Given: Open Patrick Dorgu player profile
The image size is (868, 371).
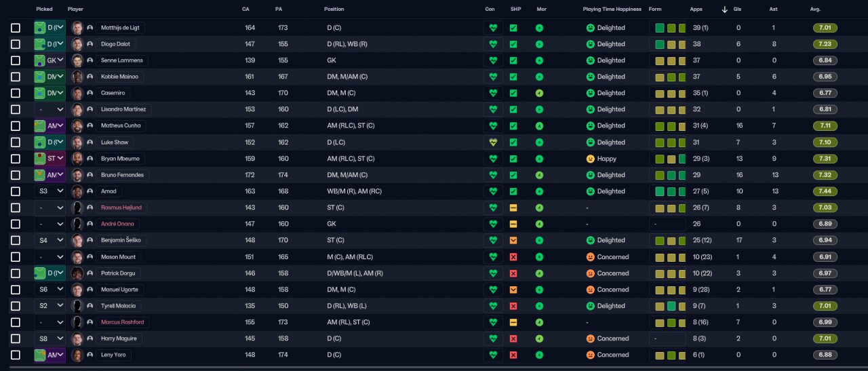Looking at the screenshot, I should pyautogui.click(x=118, y=273).
